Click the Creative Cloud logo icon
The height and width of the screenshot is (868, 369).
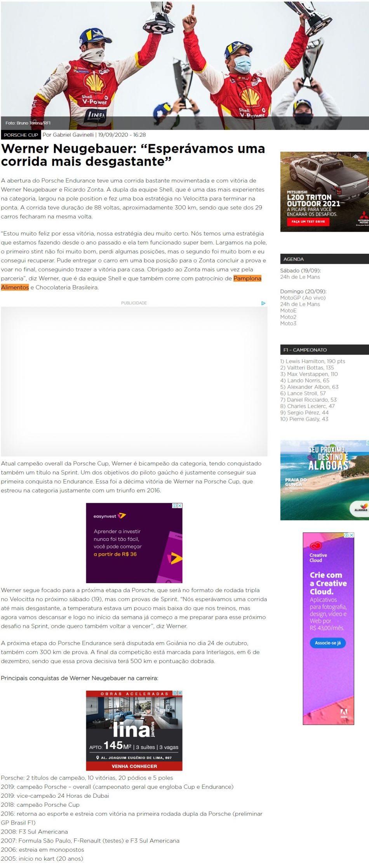coord(316,546)
